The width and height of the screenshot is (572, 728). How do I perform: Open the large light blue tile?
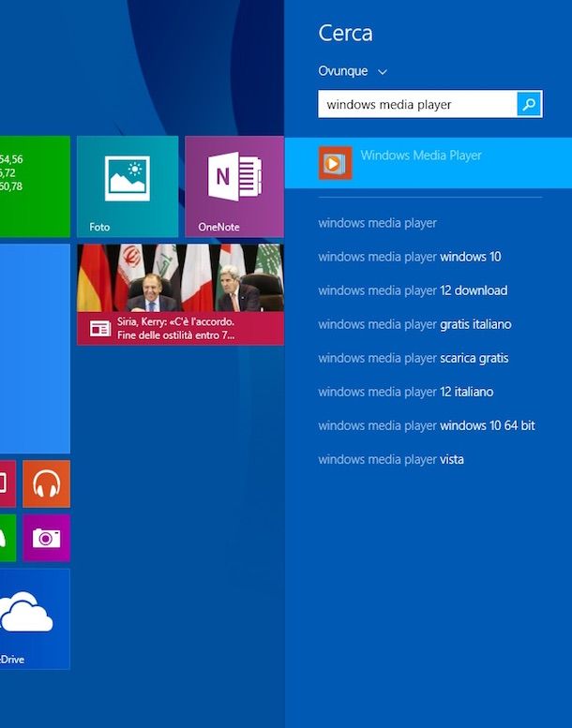(35, 349)
